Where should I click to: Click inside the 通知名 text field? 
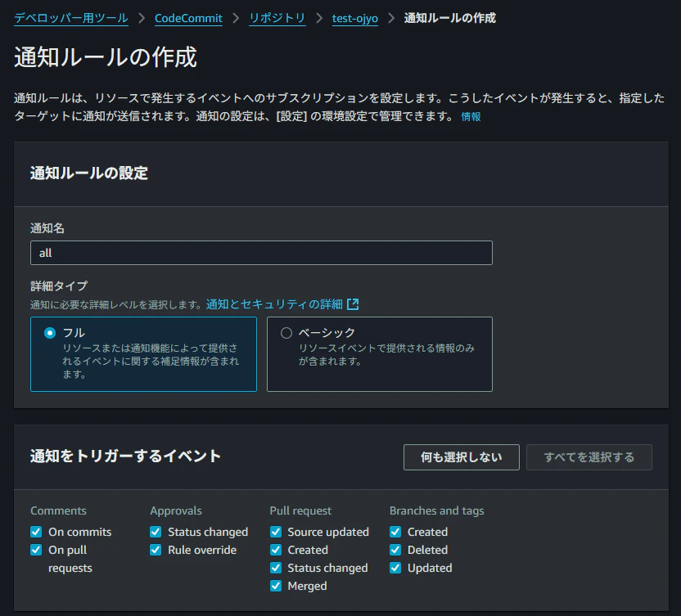pyautogui.click(x=261, y=253)
